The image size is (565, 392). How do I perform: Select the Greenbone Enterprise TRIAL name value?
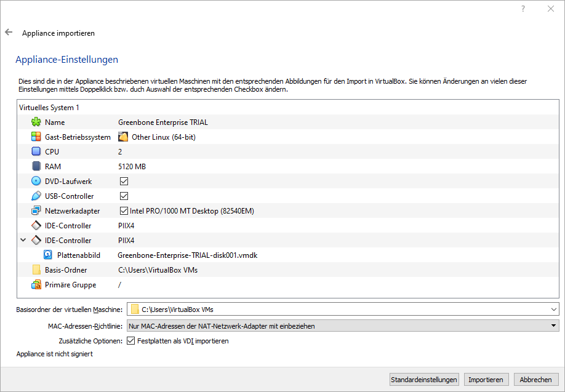point(163,122)
